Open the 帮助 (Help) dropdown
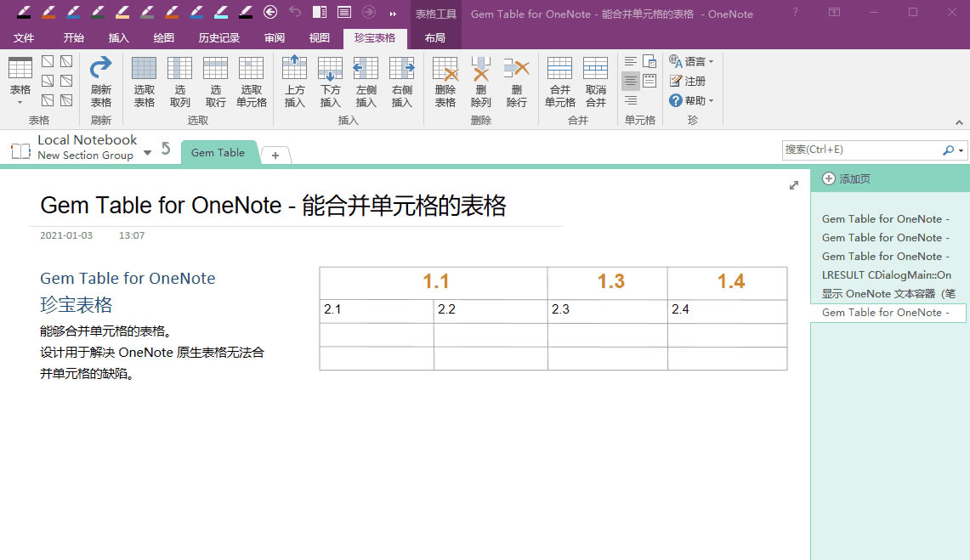 pos(690,100)
